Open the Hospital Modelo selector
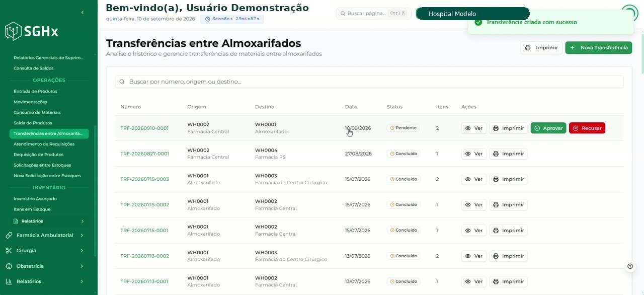The width and height of the screenshot is (644, 295). (473, 14)
